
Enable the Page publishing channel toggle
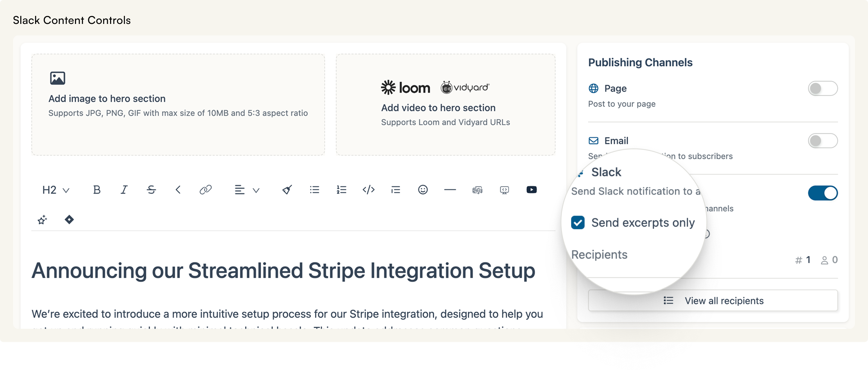[822, 88]
